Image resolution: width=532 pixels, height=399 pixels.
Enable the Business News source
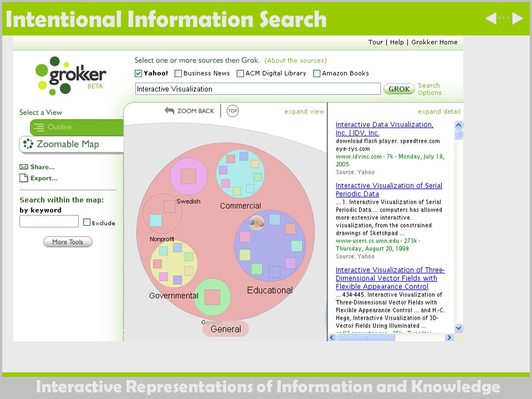tap(178, 73)
